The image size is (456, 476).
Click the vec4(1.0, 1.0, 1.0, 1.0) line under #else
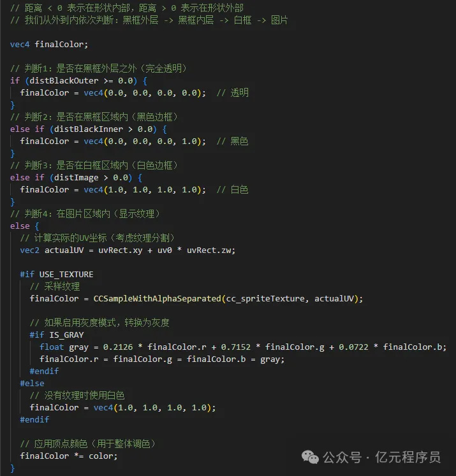pyautogui.click(x=122, y=408)
